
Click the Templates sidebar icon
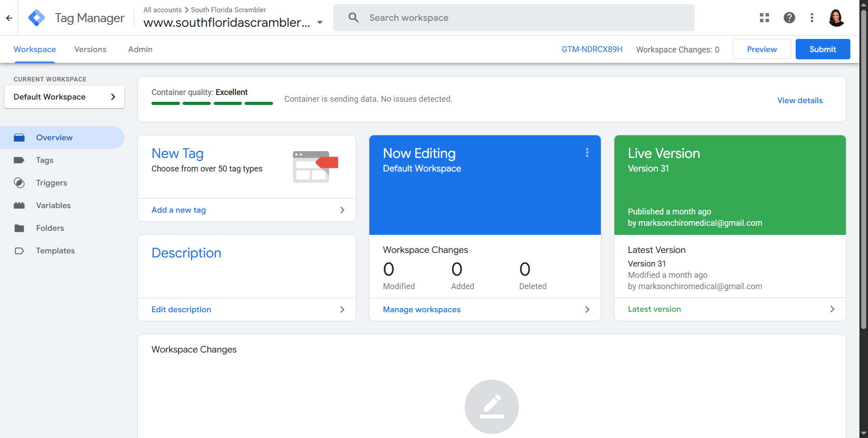[x=19, y=251]
